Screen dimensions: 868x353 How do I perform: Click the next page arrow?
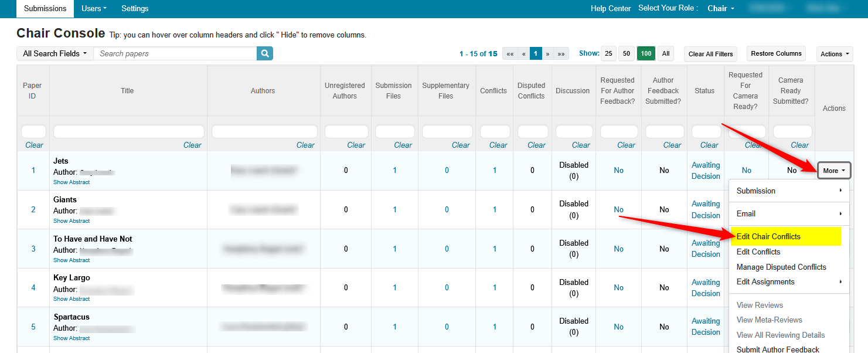tap(548, 53)
